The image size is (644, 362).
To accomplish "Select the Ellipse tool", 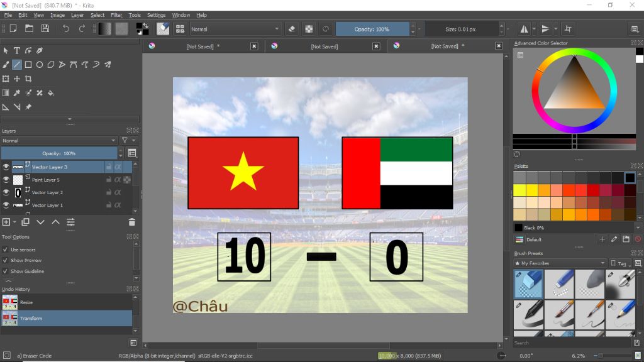I will 40,65.
